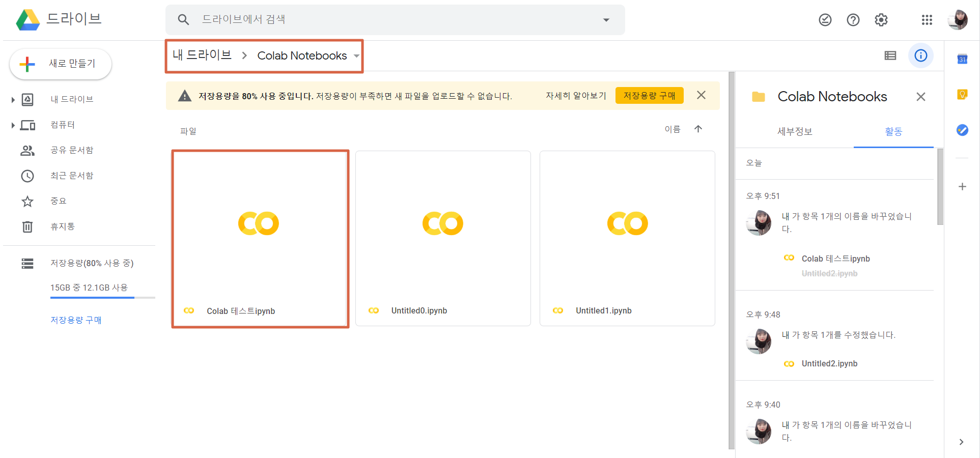Dismiss the storage warning banner

pyautogui.click(x=701, y=95)
